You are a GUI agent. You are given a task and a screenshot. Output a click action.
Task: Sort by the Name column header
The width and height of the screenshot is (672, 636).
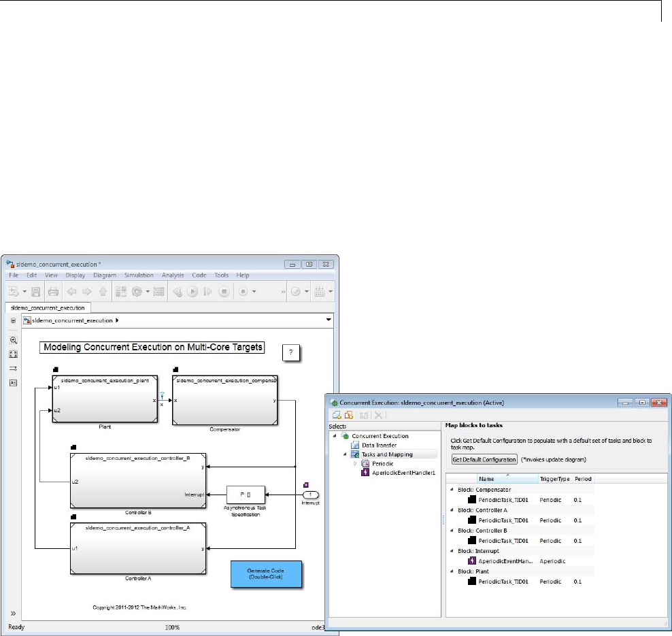(508, 479)
